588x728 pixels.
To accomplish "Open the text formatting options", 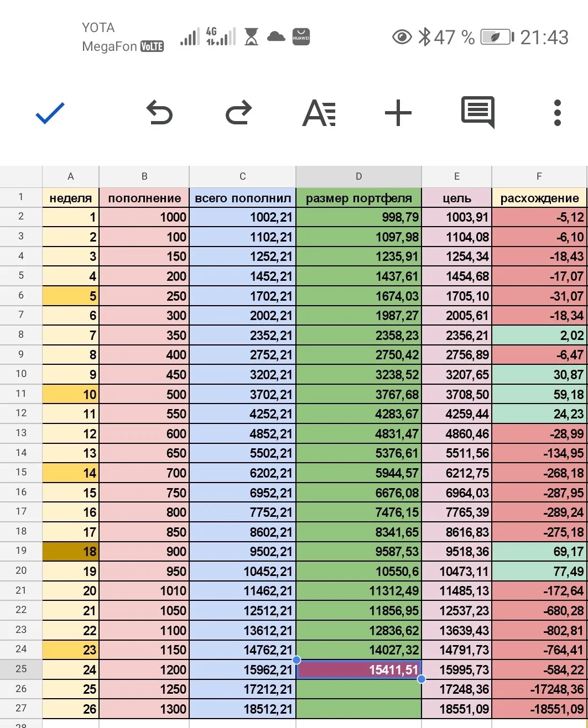I will point(319,113).
